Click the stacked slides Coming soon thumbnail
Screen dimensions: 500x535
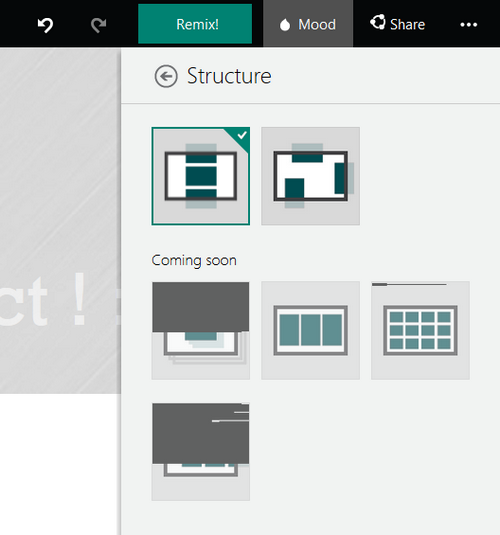(201, 330)
